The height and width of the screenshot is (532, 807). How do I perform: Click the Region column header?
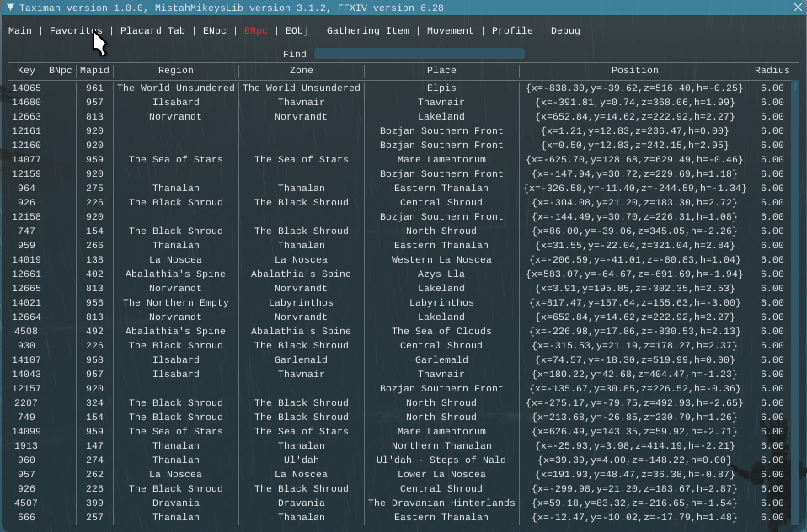[x=175, y=71]
